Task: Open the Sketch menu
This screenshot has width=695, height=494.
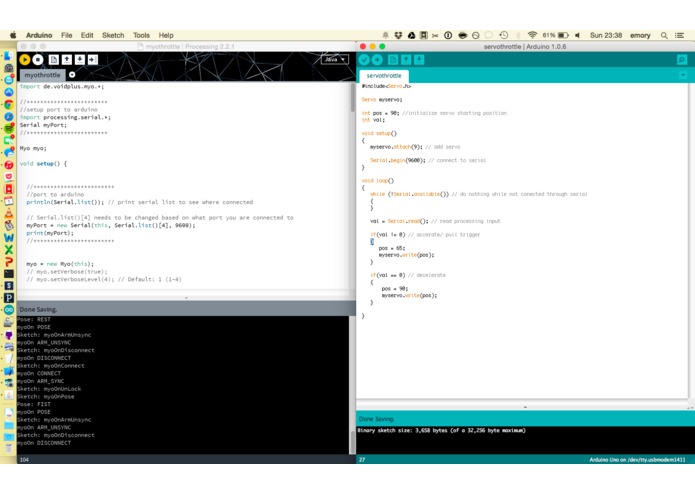Action: coord(113,35)
